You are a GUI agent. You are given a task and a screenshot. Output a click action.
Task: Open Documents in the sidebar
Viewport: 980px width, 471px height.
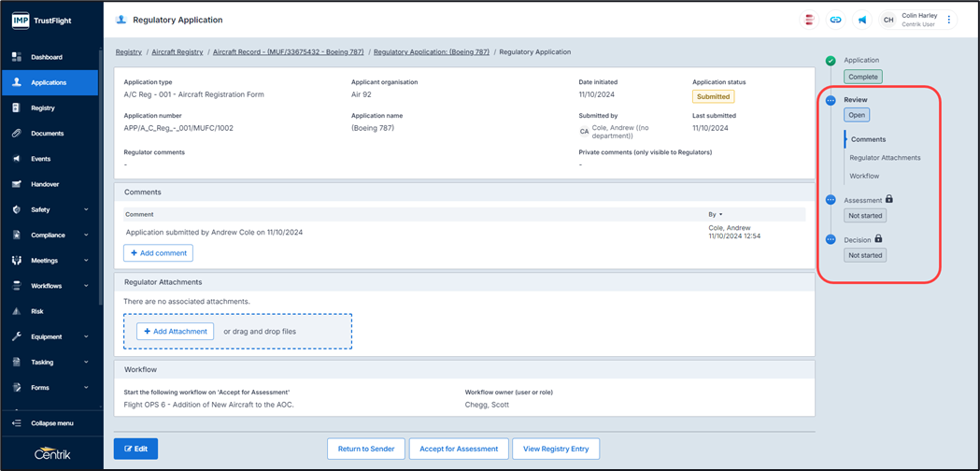47,134
